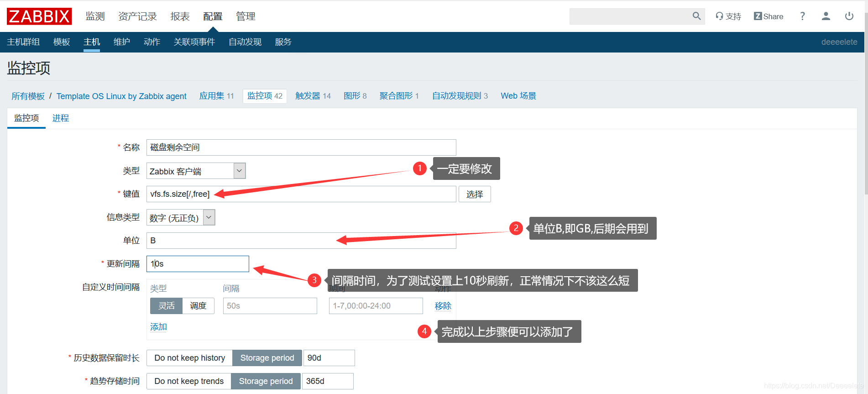Click the 名称 input field
Screen dimensions: 868x394
301,147
